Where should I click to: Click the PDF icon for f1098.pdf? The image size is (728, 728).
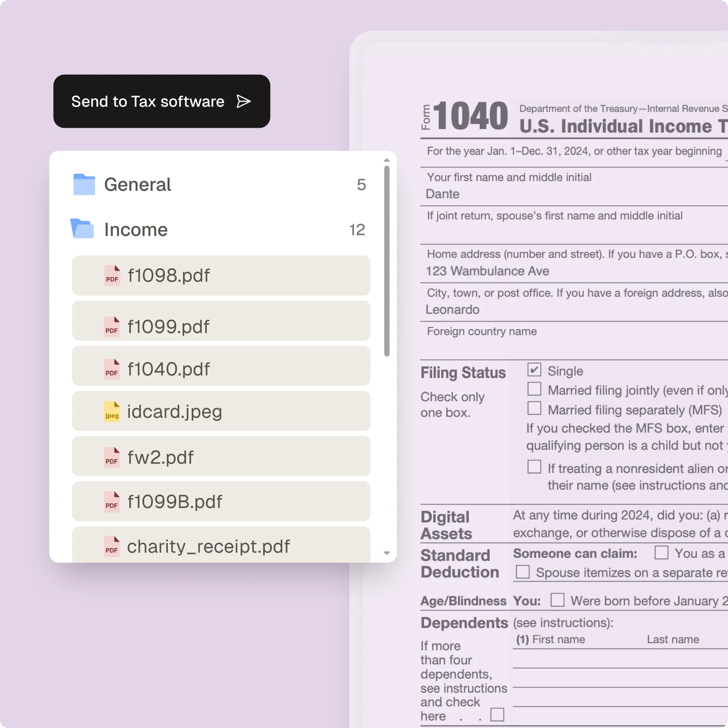[112, 276]
